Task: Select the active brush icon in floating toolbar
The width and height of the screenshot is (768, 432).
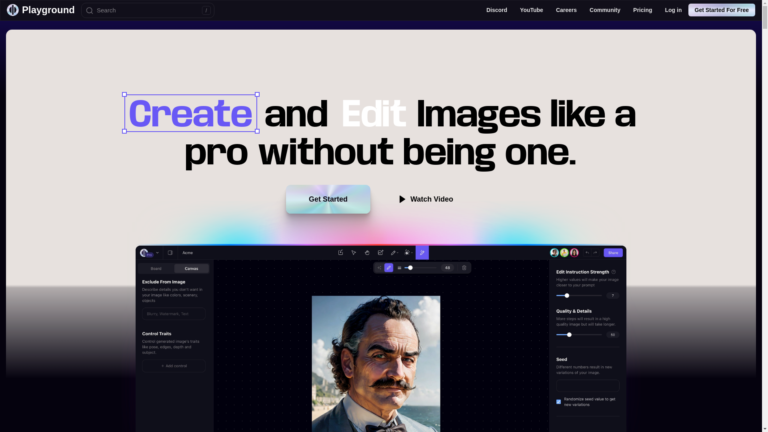Action: (389, 268)
